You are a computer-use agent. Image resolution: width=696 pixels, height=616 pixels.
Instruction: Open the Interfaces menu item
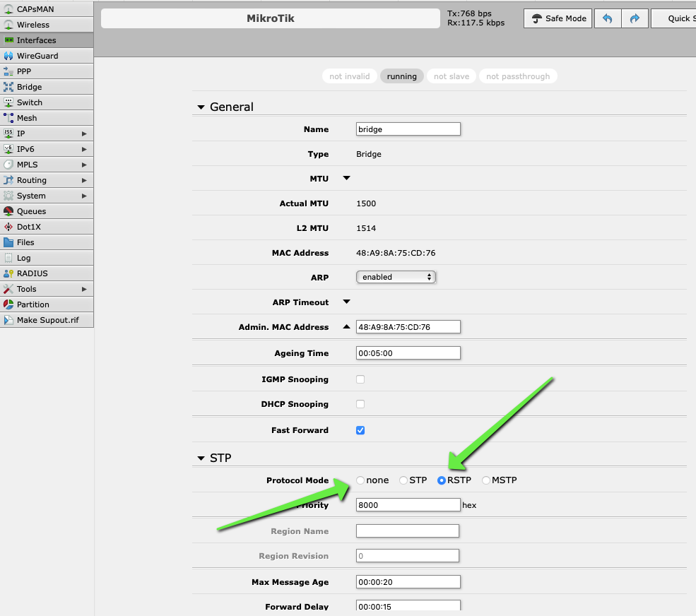(x=47, y=40)
